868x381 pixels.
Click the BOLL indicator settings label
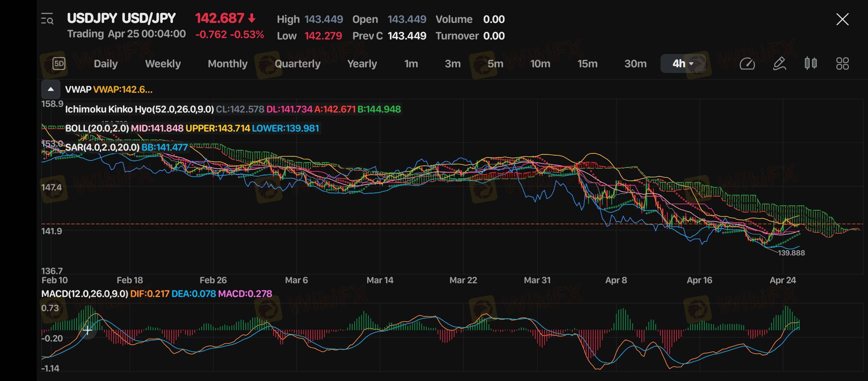tap(97, 128)
